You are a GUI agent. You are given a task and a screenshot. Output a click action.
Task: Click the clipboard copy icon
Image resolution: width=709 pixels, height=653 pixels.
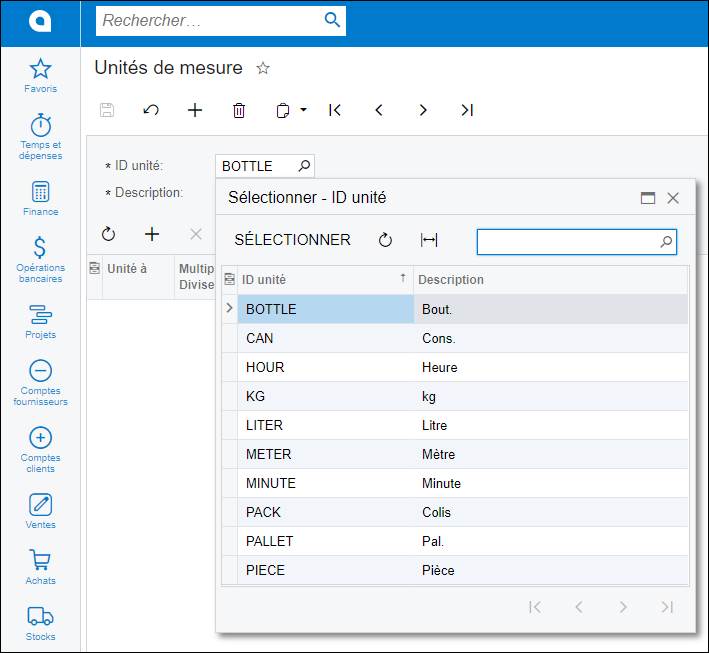pos(283,110)
